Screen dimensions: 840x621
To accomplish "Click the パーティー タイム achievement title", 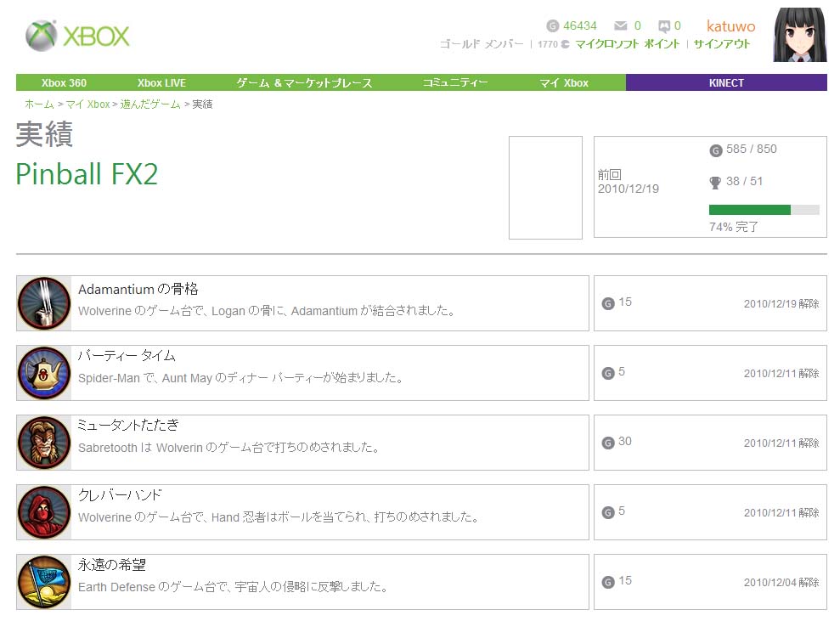I will click(127, 356).
